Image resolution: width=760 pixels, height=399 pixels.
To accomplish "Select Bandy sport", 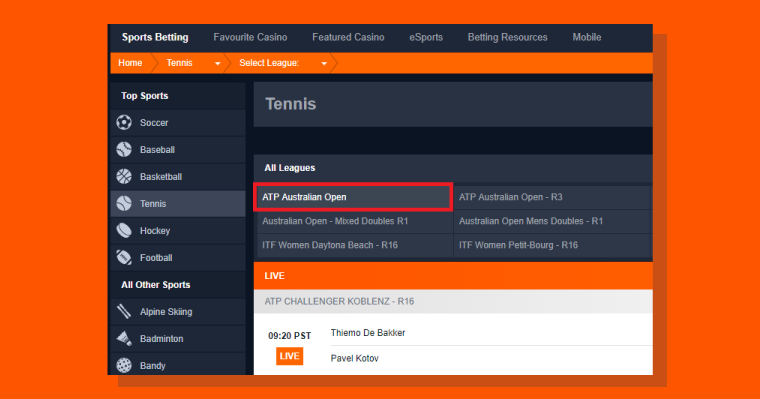I will point(178,365).
